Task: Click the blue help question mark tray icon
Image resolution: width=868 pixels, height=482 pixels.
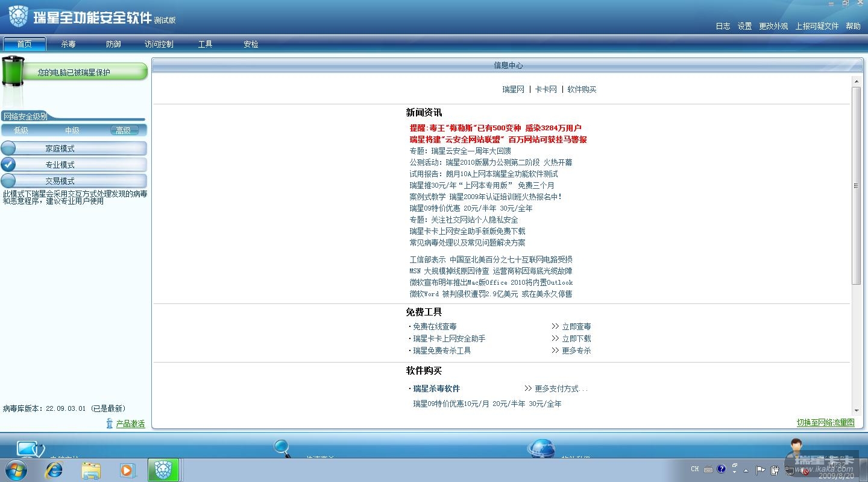Action: [x=721, y=469]
